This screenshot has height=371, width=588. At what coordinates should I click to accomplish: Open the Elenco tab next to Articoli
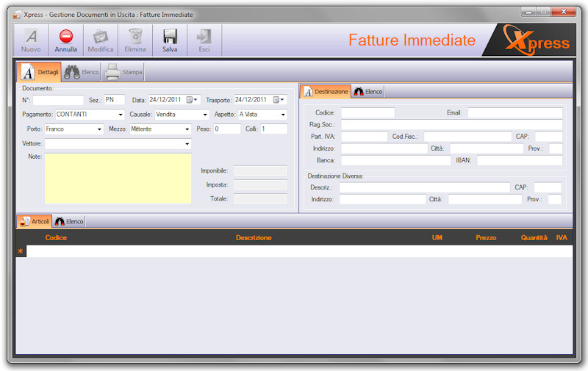point(70,221)
